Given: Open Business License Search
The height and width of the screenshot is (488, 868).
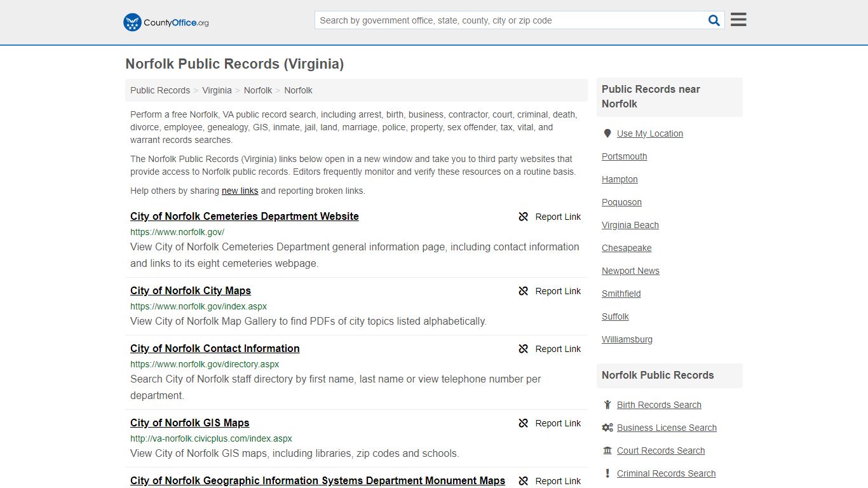Looking at the screenshot, I should click(x=667, y=428).
